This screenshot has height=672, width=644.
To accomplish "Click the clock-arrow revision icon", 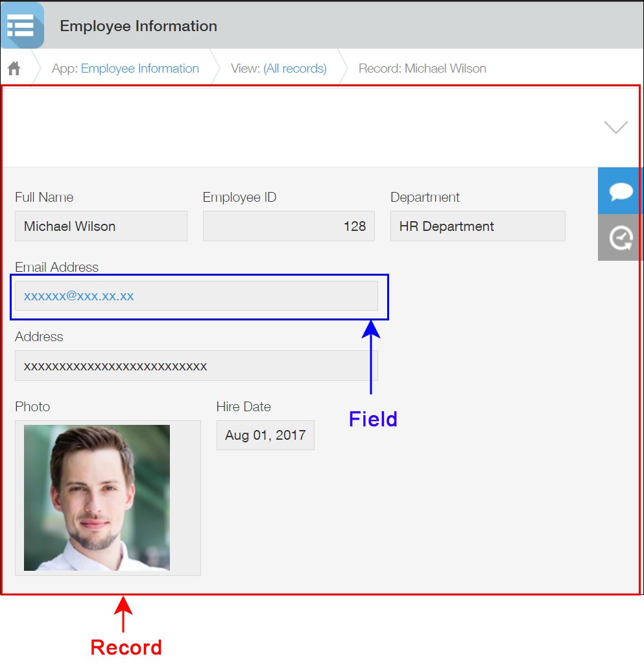I will (620, 237).
